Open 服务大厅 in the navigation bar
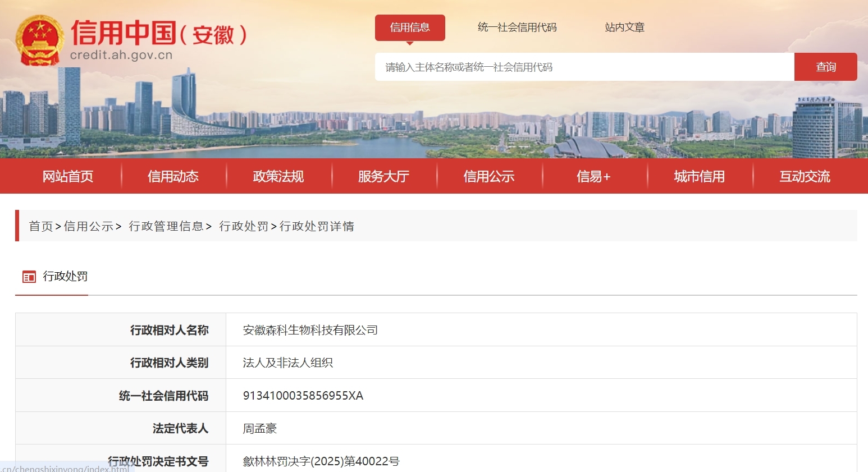Image resolution: width=868 pixels, height=472 pixels. 383,176
